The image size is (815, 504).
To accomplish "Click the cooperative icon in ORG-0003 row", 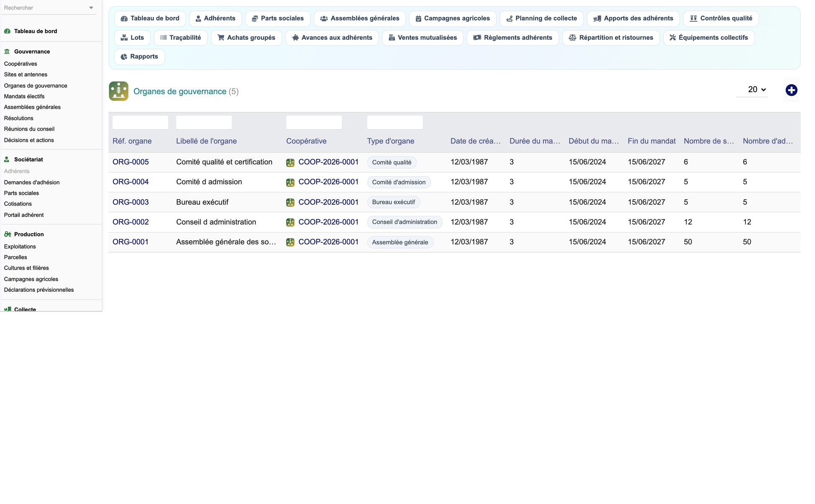I will pyautogui.click(x=290, y=203).
